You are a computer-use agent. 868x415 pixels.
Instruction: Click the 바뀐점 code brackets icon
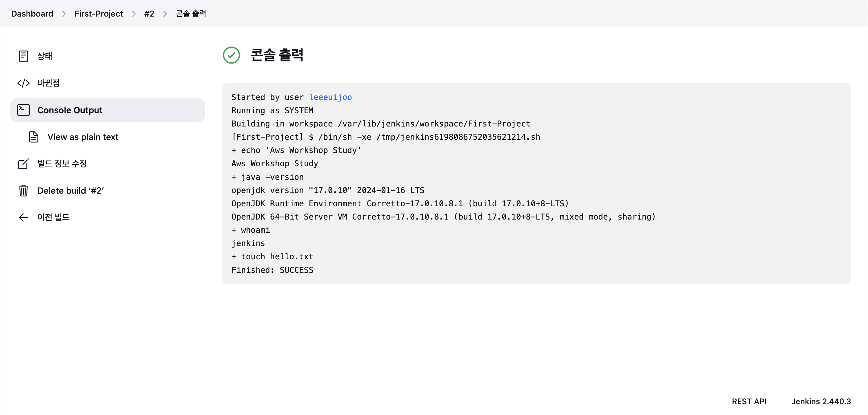pyautogui.click(x=23, y=83)
